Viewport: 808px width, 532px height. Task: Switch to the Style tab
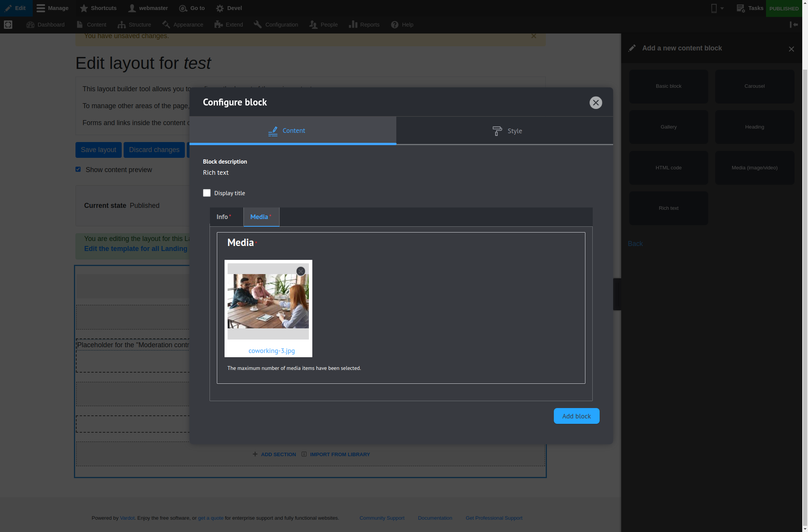click(x=506, y=131)
